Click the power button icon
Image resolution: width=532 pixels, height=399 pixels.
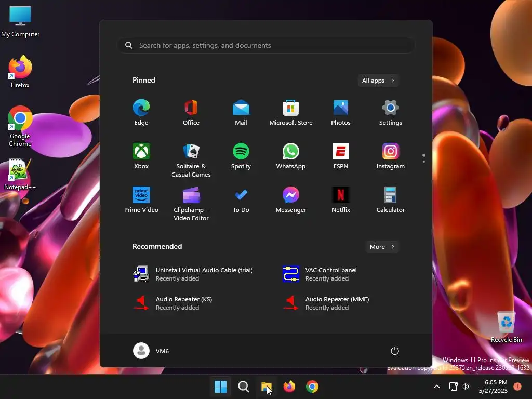[395, 351]
